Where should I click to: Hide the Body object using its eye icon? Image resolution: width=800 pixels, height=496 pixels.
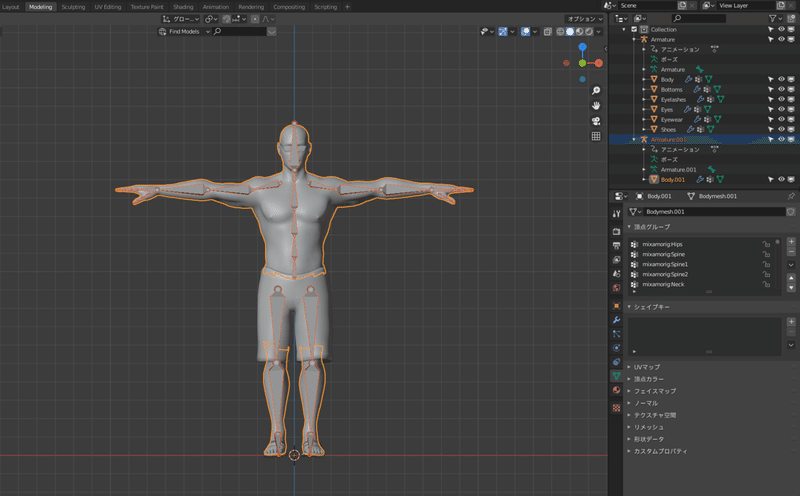[781, 79]
